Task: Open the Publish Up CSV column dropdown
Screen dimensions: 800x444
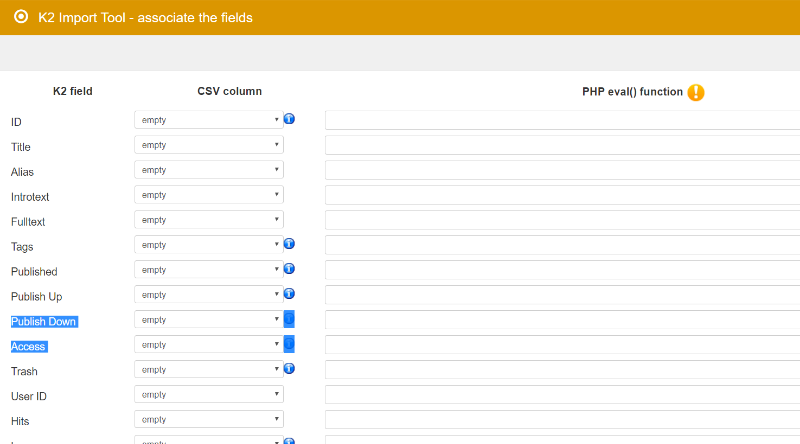Action: pyautogui.click(x=209, y=295)
